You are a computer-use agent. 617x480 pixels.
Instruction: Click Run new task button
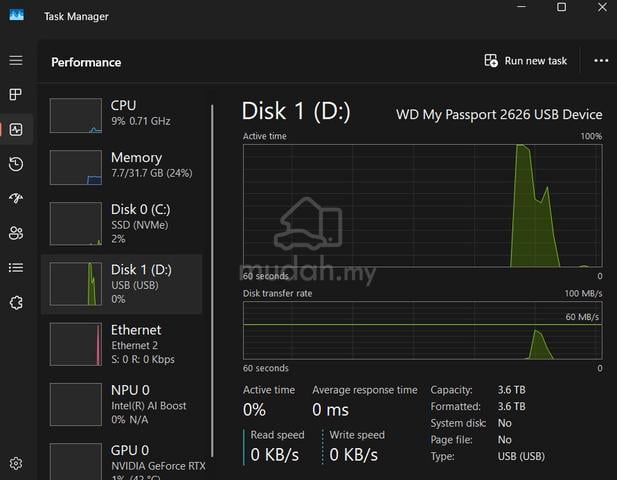tap(525, 61)
